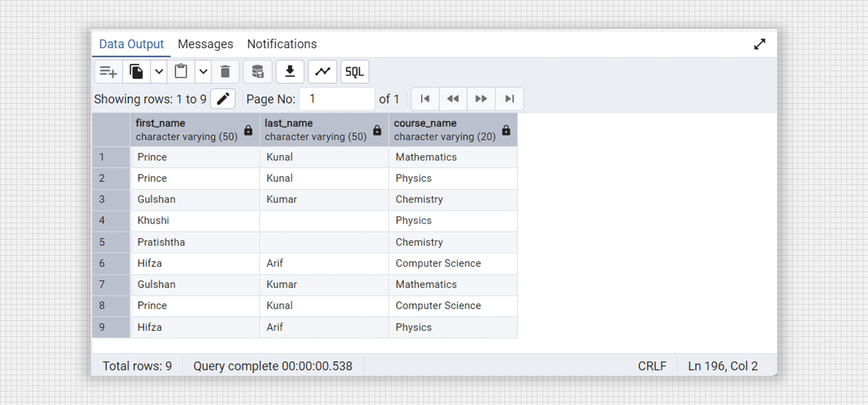
Task: Click lock icon in last_name header
Action: 377,130
